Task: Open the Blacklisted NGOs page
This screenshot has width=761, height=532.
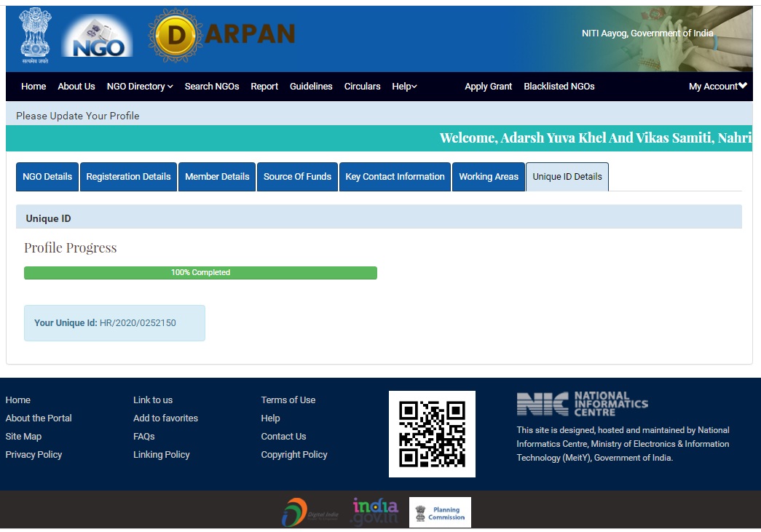Action: [559, 86]
